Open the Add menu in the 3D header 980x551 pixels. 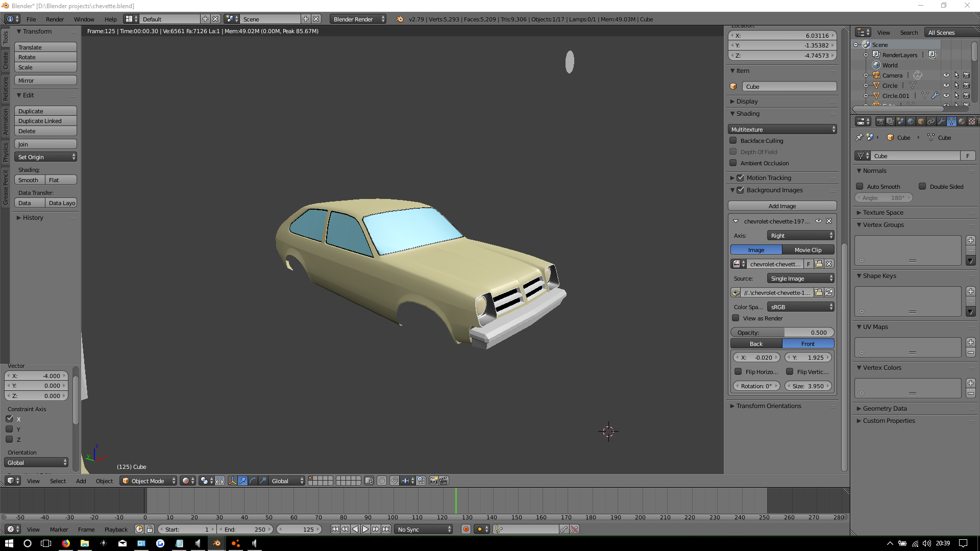coord(81,481)
